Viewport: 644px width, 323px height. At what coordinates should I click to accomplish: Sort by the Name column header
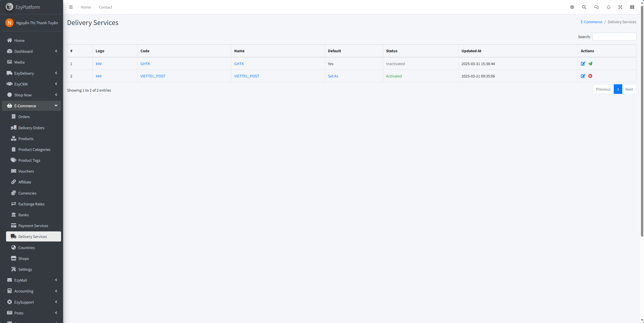pyautogui.click(x=278, y=51)
